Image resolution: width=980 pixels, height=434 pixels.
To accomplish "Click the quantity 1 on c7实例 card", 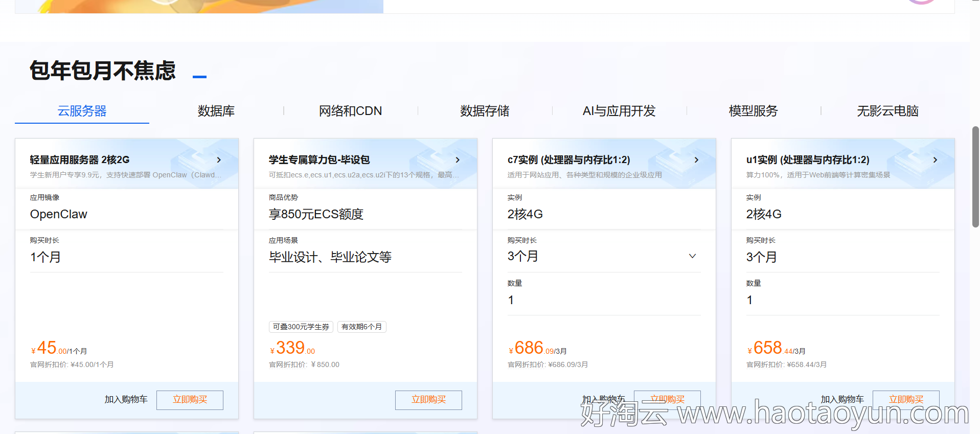I will pos(511,300).
